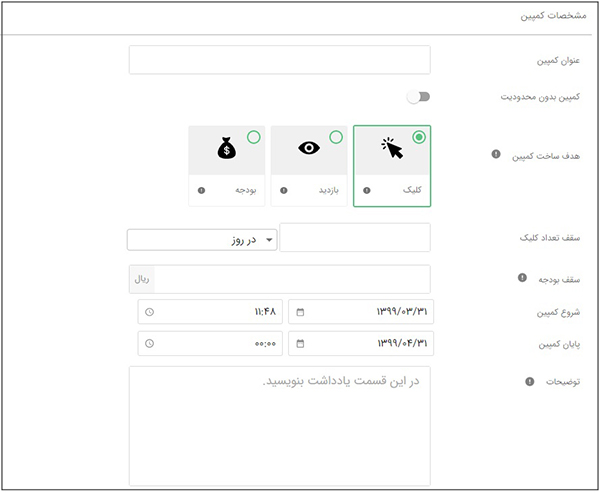
Task: Click the clock icon in the 00:00 end time field
Action: click(x=150, y=345)
